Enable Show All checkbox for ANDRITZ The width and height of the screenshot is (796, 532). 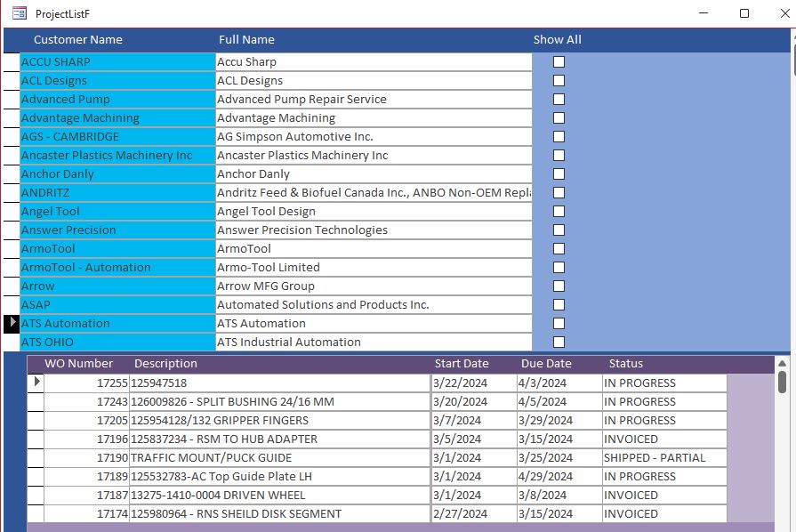pos(559,193)
